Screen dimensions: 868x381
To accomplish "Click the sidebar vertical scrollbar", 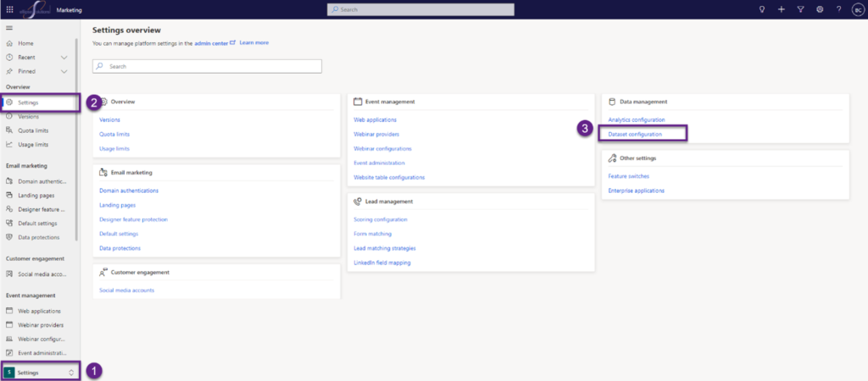I will coord(76,138).
